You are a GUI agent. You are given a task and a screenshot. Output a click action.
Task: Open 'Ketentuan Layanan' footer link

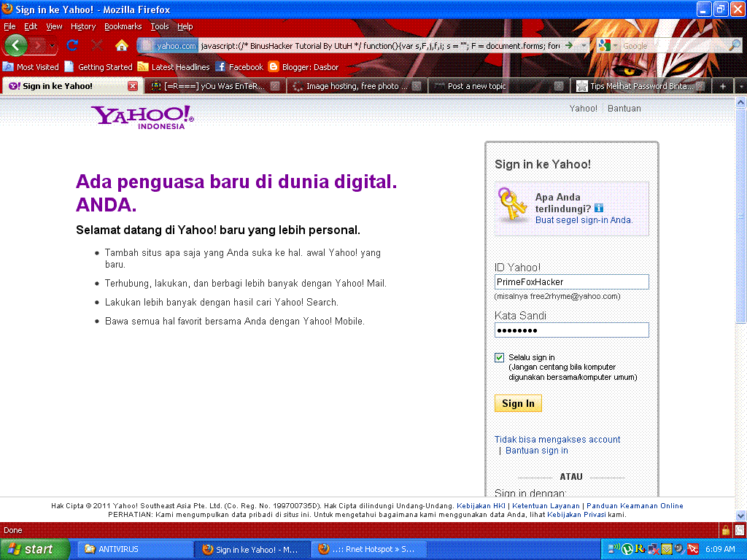(546, 506)
